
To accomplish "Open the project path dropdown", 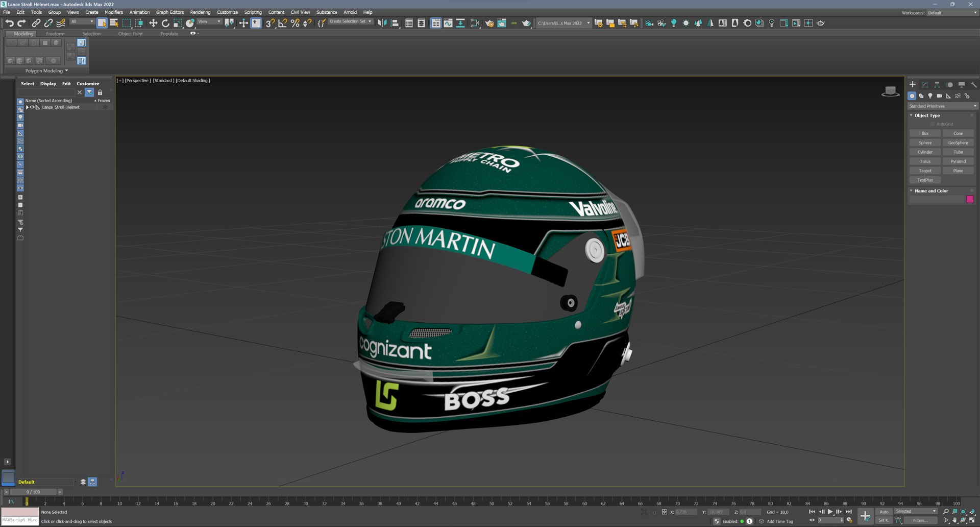I will coord(563,23).
